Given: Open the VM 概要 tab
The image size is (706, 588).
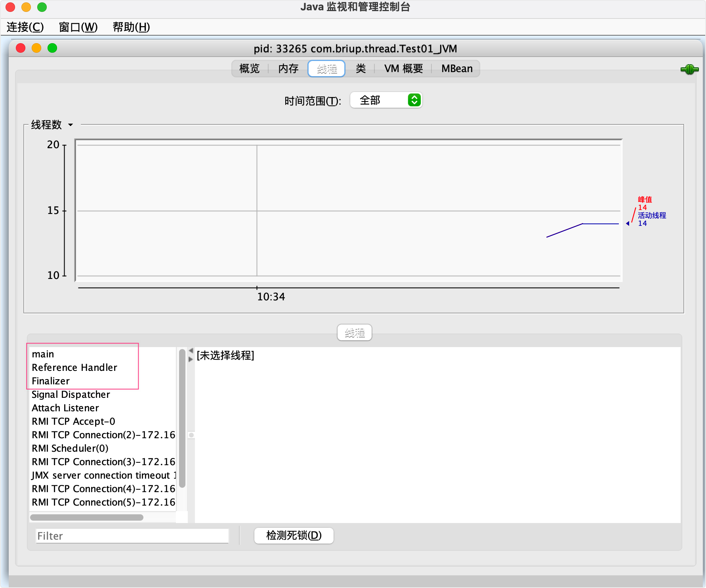Looking at the screenshot, I should [x=403, y=69].
